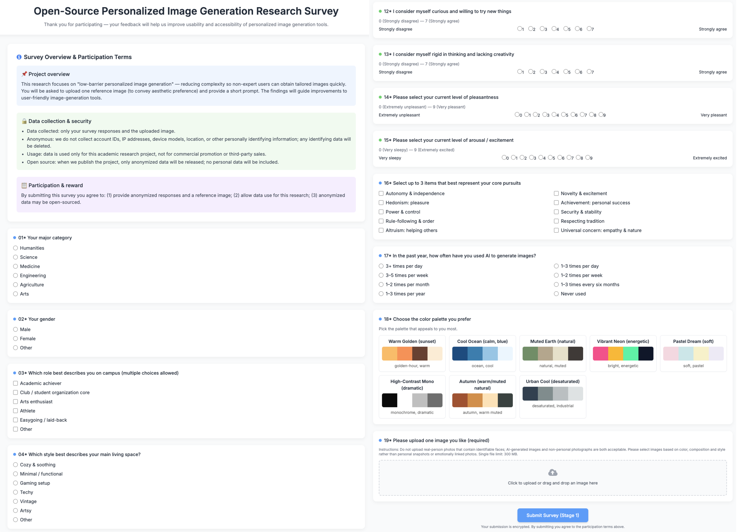Select Minimal / functional living space
Screen dimensions: 756x532
tap(15, 474)
